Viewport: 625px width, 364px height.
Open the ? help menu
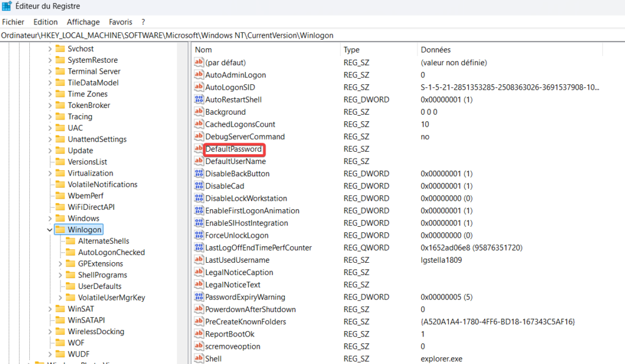[143, 22]
